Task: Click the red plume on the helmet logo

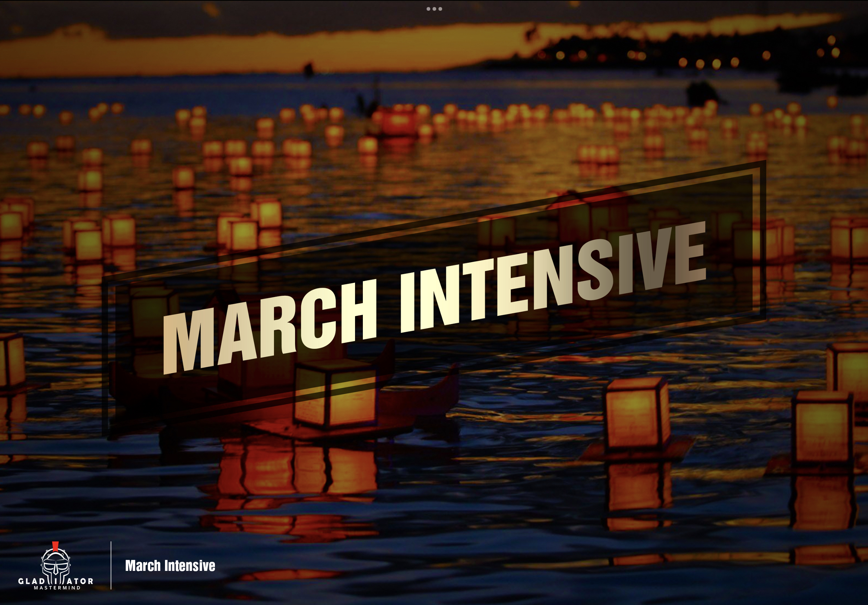Action: point(55,546)
